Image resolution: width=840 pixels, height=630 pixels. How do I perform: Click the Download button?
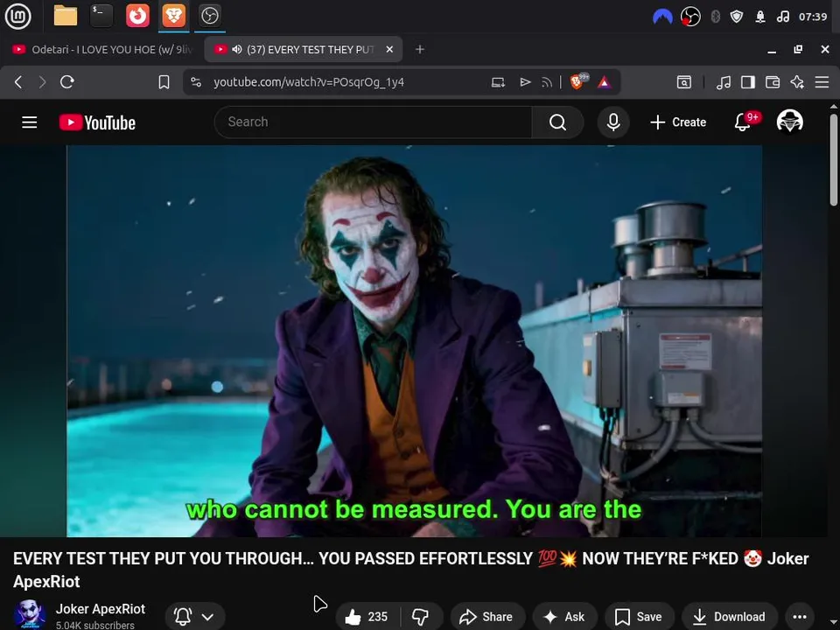729,617
